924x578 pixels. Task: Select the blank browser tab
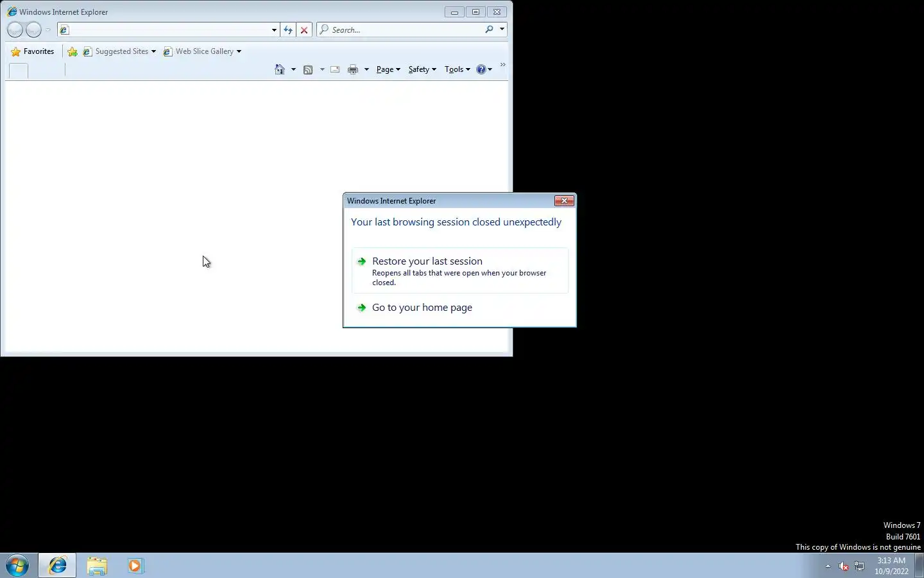[19, 71]
